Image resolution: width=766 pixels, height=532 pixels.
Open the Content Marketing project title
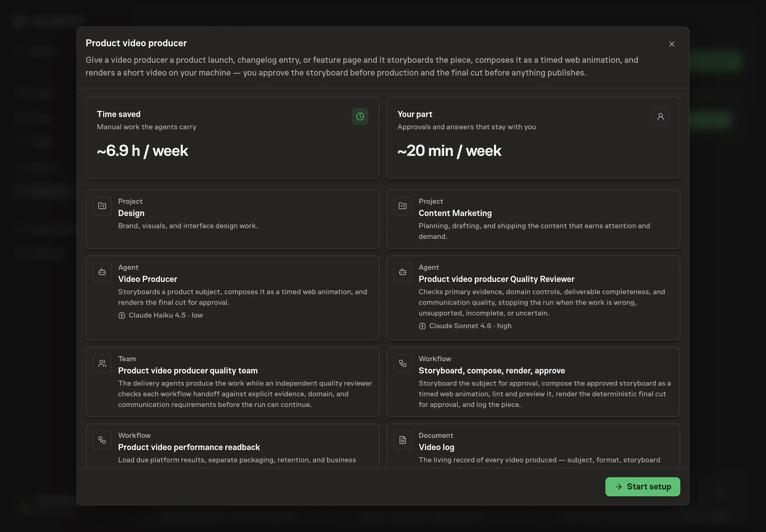tap(455, 213)
